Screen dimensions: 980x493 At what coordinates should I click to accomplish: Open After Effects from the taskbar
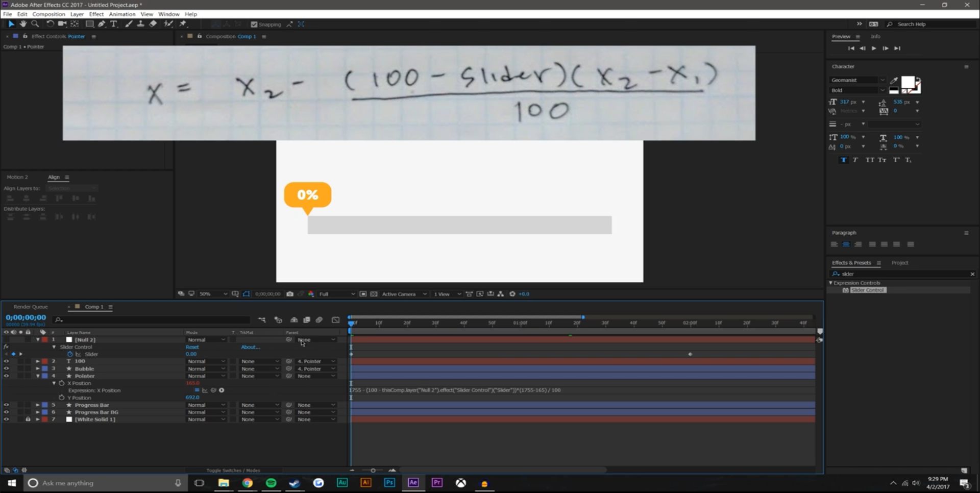click(x=413, y=483)
